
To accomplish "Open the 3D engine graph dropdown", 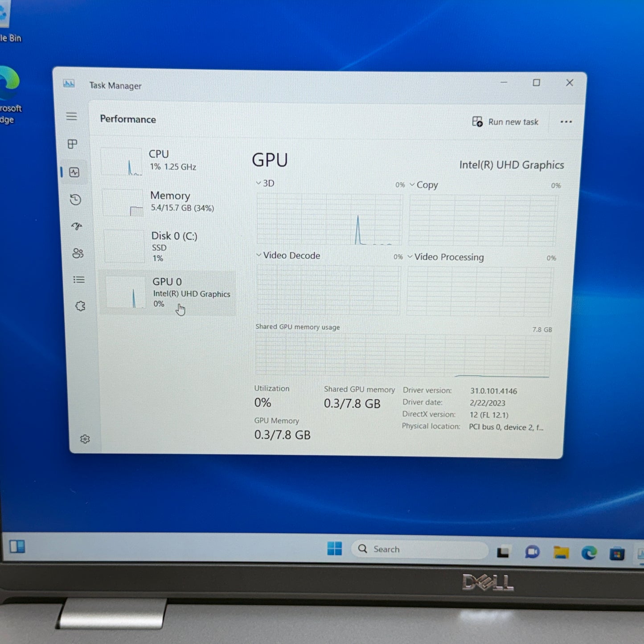I will point(258,183).
